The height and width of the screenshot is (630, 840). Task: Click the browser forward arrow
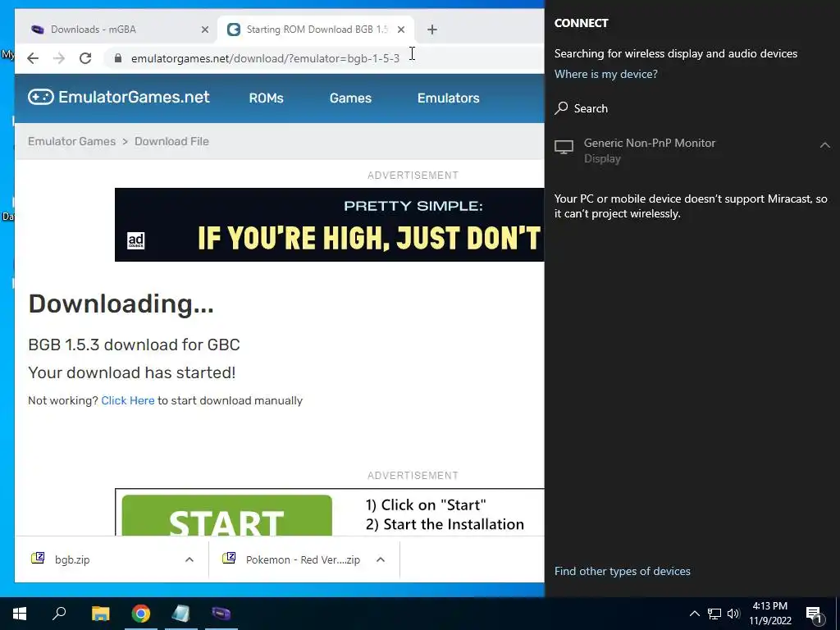(59, 58)
